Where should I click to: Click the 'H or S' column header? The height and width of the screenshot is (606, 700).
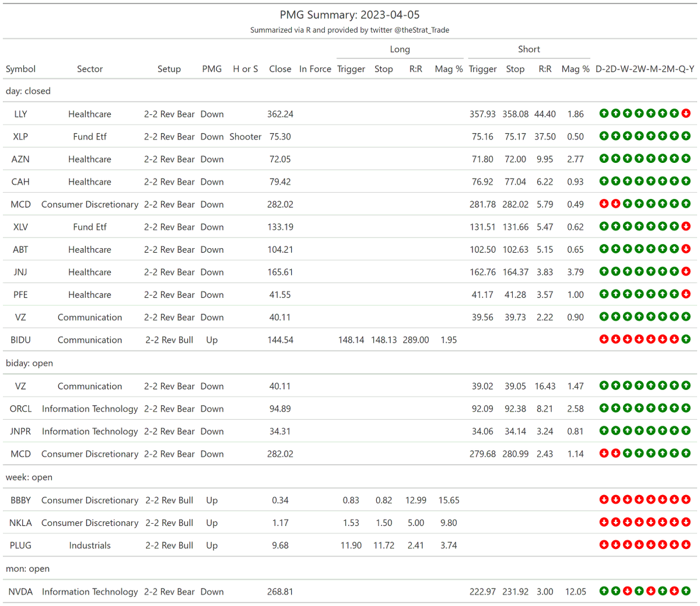point(246,69)
